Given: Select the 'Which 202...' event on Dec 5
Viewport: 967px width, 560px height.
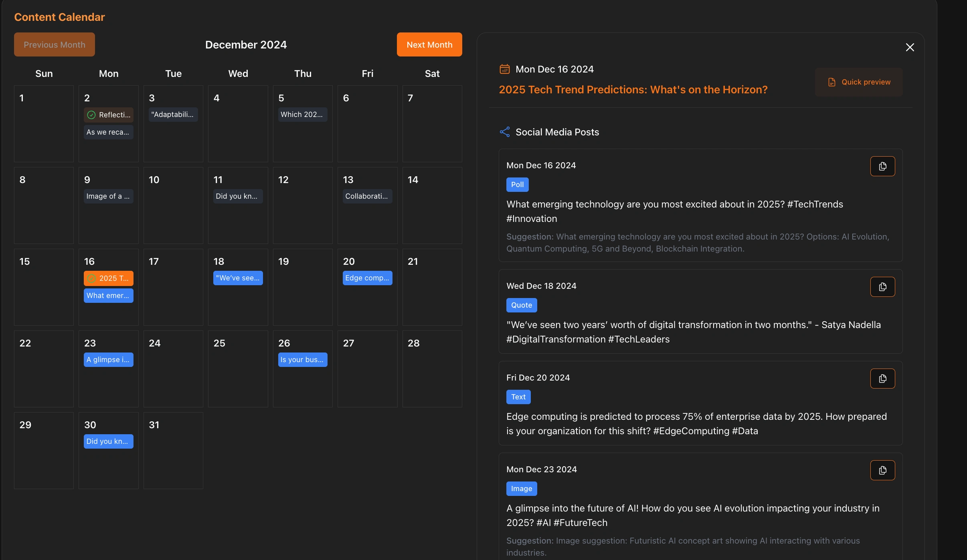Looking at the screenshot, I should [302, 115].
